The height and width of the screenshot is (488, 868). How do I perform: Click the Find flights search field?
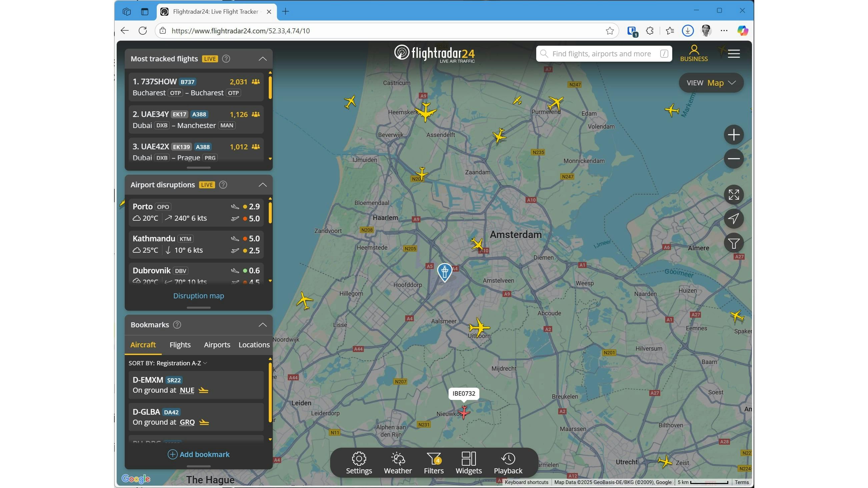[602, 54]
